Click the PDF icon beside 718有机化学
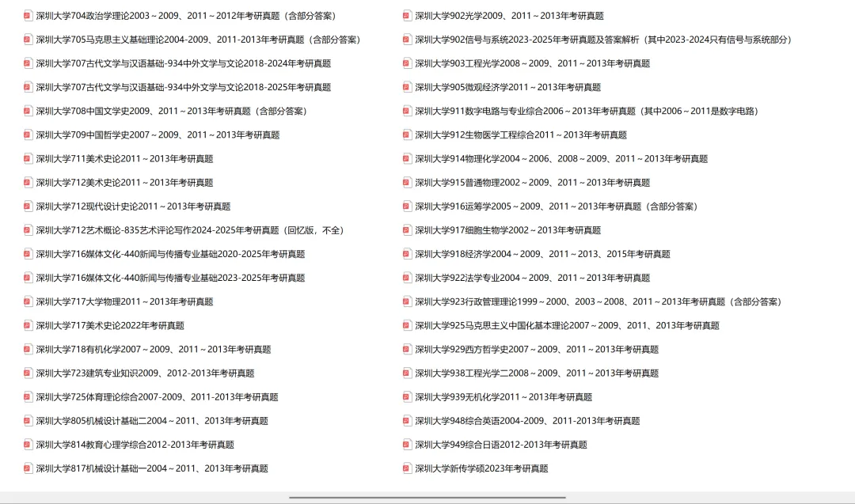This screenshot has height=504, width=855. (x=28, y=349)
